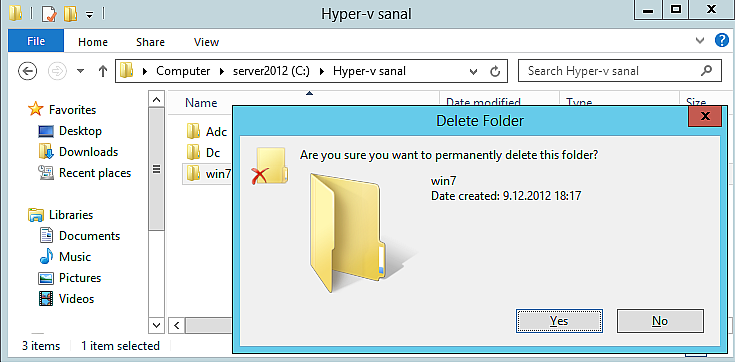Viewport: 735px width, 363px height.
Task: Expand the address bar history dropdown
Action: (473, 72)
